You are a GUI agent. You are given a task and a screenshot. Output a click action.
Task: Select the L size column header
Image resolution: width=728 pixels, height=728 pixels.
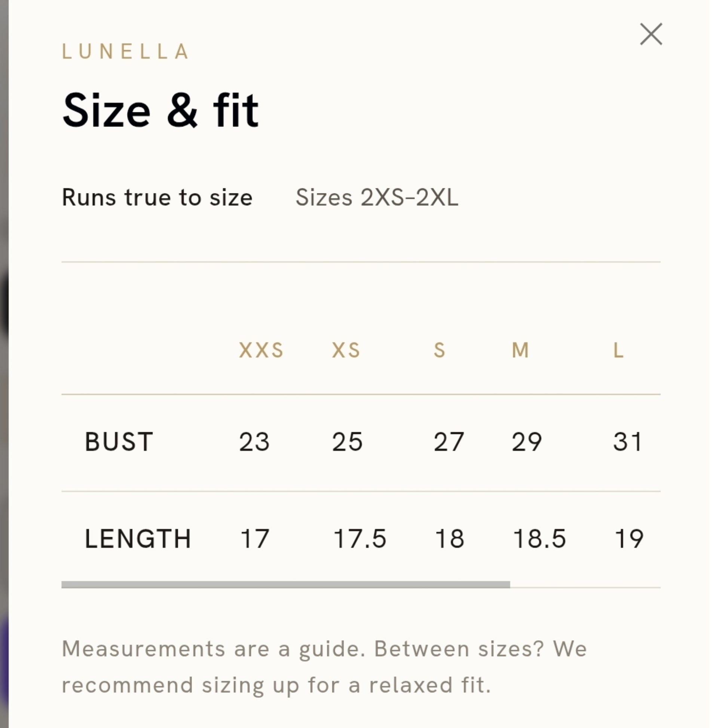(x=618, y=350)
